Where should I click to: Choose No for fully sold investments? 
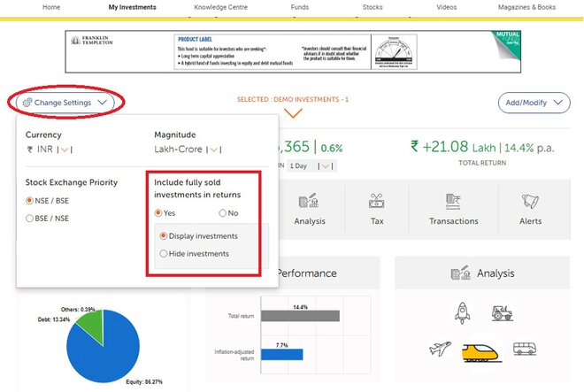(x=222, y=213)
